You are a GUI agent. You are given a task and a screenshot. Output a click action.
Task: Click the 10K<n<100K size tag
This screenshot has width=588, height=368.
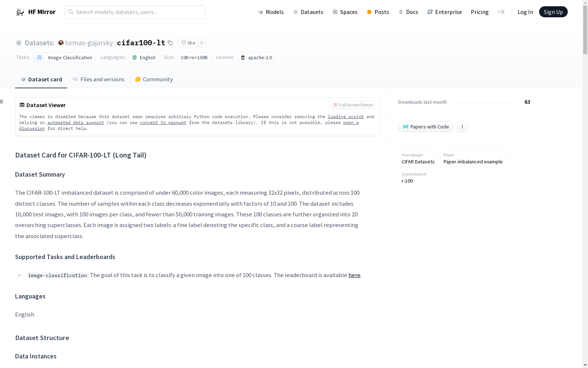(194, 57)
